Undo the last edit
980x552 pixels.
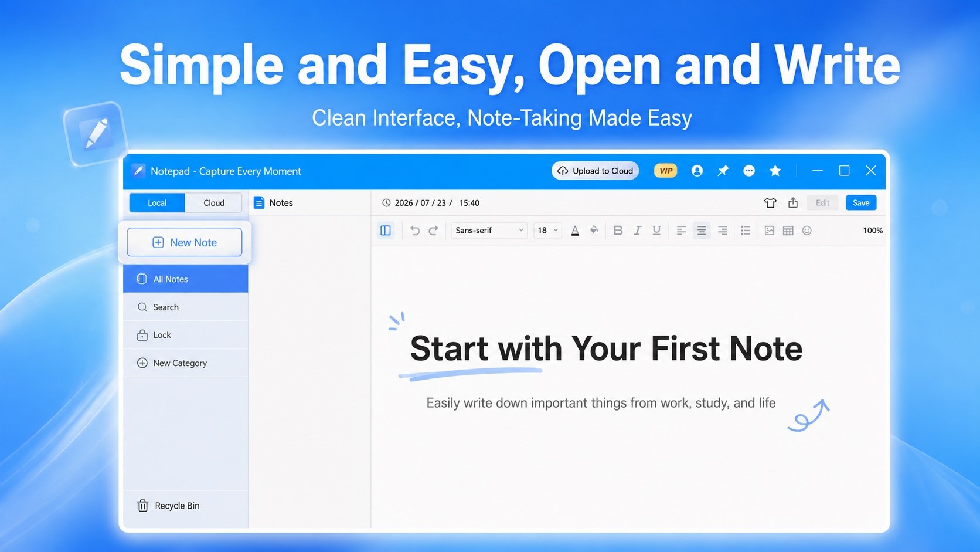click(415, 231)
